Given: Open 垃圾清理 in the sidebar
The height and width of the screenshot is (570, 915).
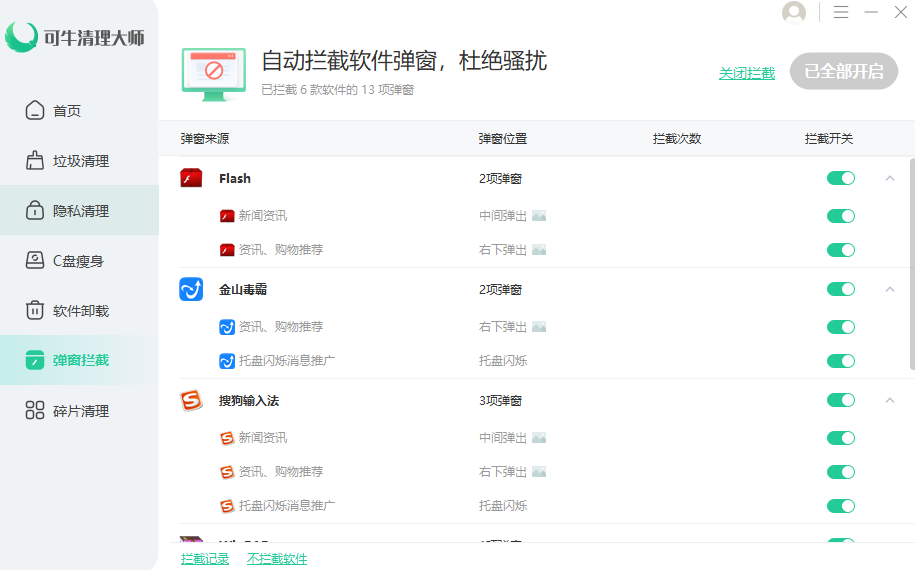Looking at the screenshot, I should click(80, 161).
